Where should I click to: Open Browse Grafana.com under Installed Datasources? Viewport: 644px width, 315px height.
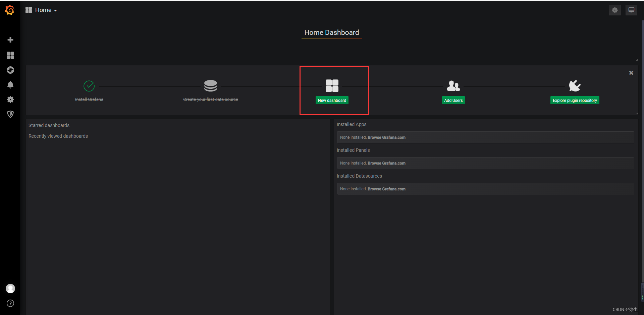(x=386, y=189)
